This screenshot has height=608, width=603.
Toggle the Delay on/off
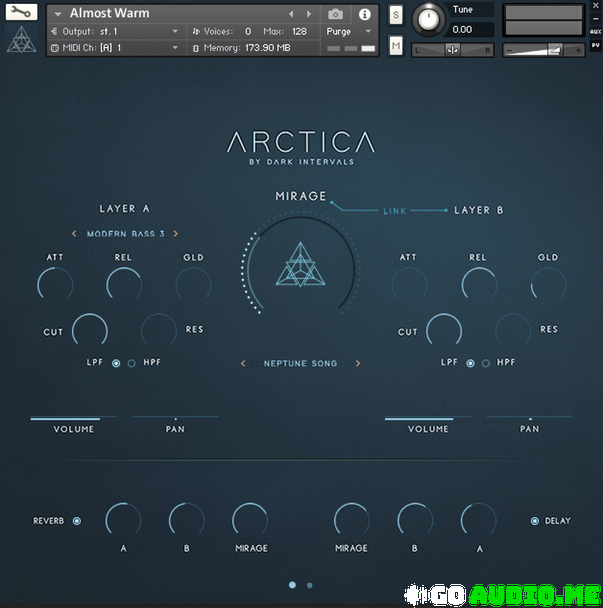click(535, 521)
